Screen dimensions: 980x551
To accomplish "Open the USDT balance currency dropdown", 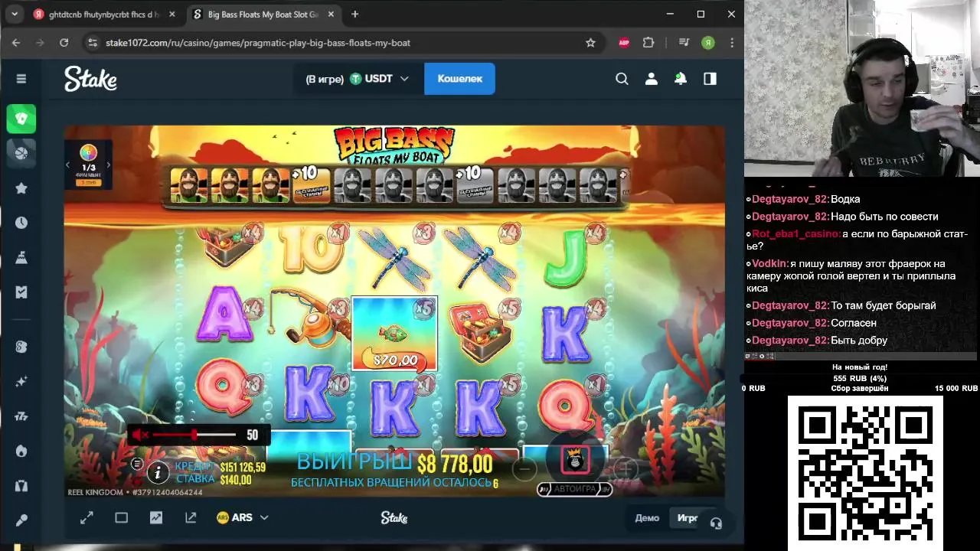I will pos(358,79).
